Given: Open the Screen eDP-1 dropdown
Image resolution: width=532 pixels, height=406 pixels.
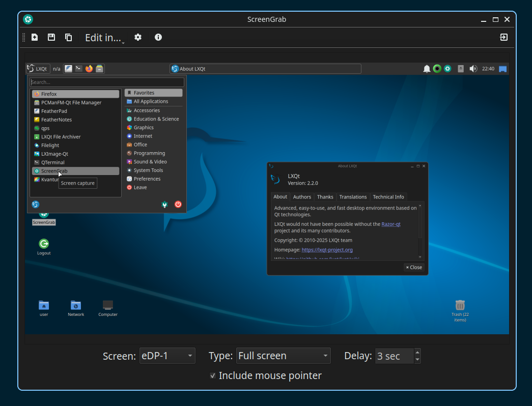Looking at the screenshot, I should 167,356.
